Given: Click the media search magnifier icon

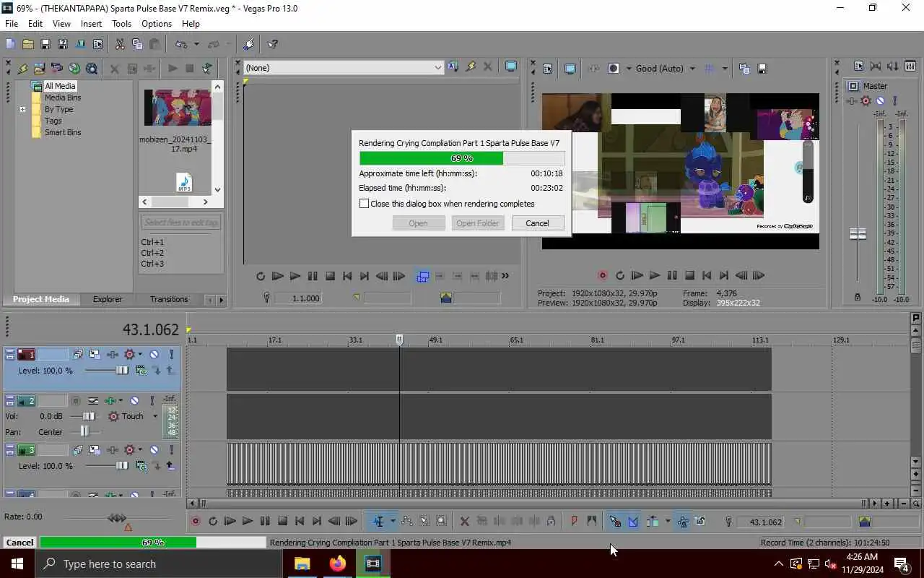Looking at the screenshot, I should tap(92, 69).
